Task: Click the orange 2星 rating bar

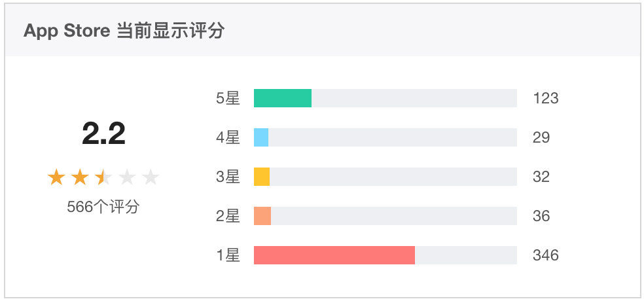Action: (262, 216)
